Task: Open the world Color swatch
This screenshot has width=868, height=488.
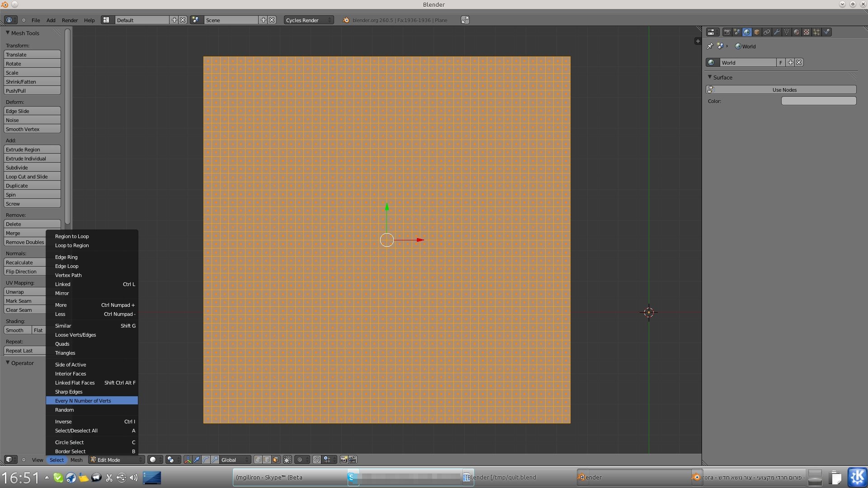Action: pos(818,101)
